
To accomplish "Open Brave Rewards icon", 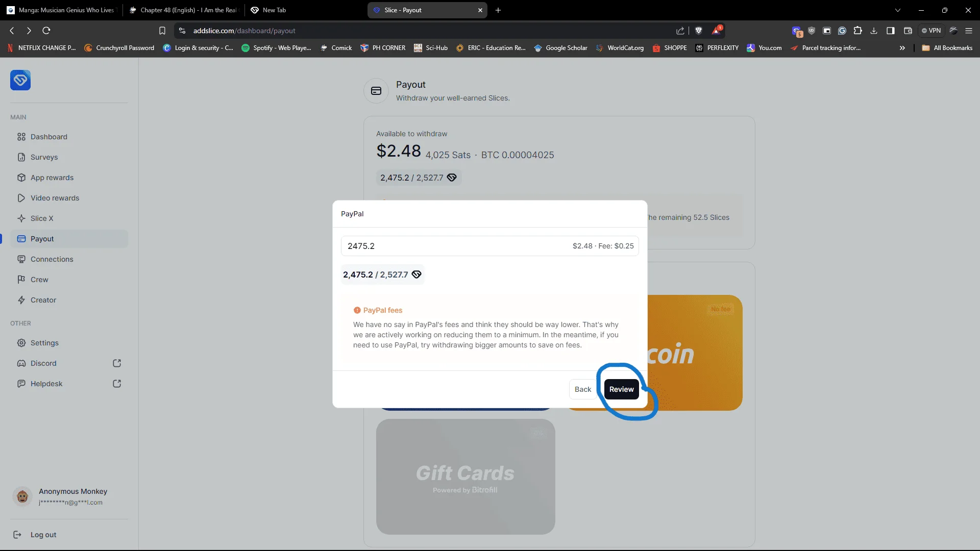I will 717,31.
